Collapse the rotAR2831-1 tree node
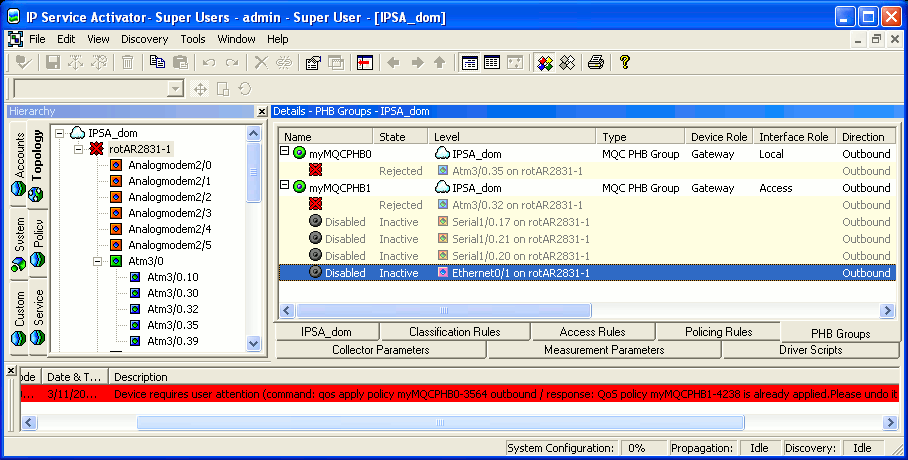Screen dimensions: 908x460 pyautogui.click(x=78, y=149)
